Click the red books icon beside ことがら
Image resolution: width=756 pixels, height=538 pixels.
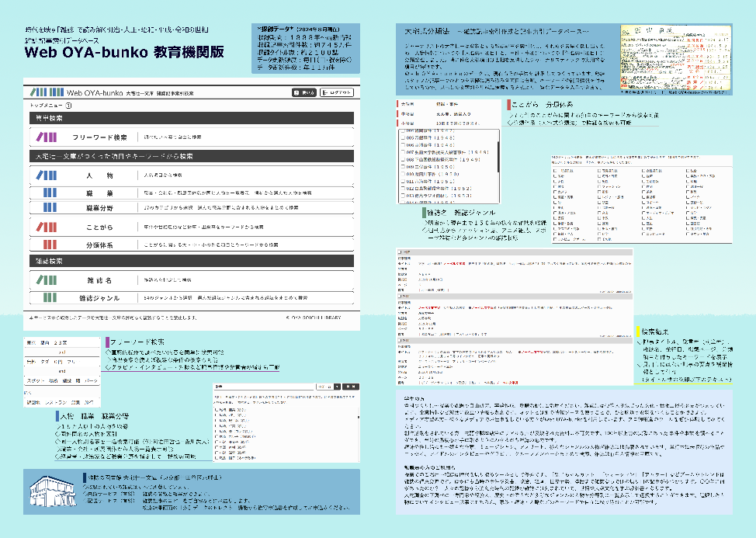[x=47, y=227]
